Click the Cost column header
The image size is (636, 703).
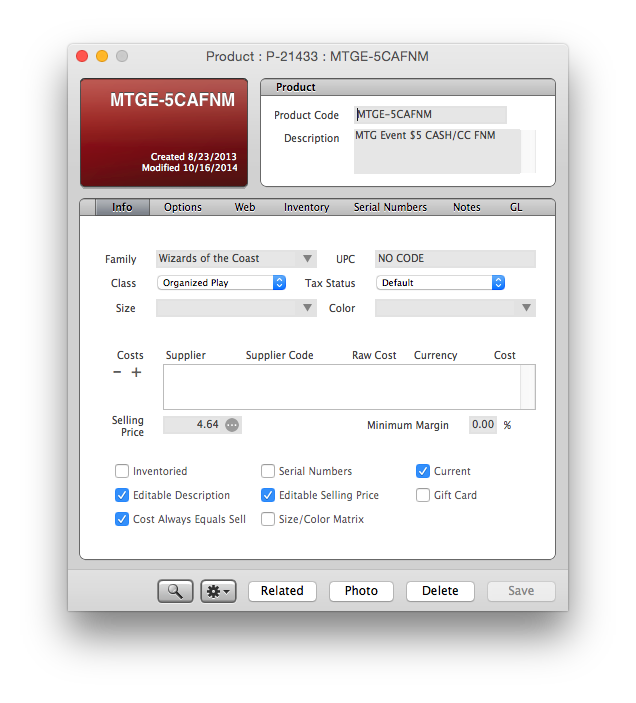[505, 355]
